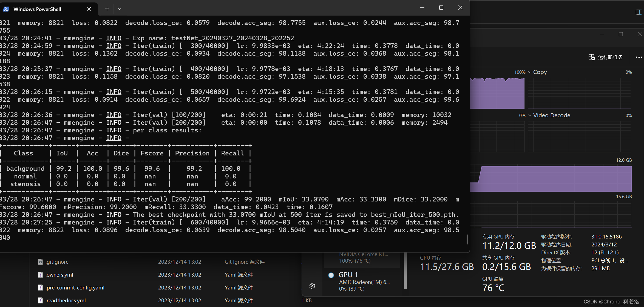644x307 pixels.
Task: Maximize the Task Manager window
Action: [621, 34]
